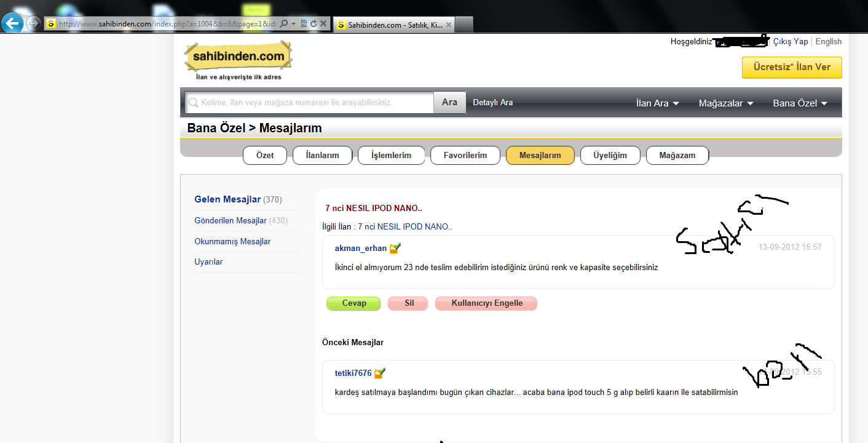Switch language to English
868x443 pixels.
tap(829, 41)
